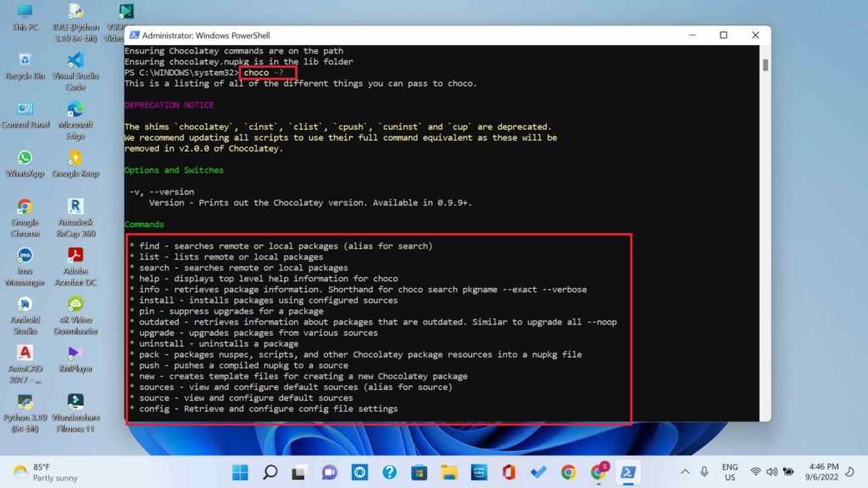Select Google Chrome desktop icon

click(x=25, y=218)
